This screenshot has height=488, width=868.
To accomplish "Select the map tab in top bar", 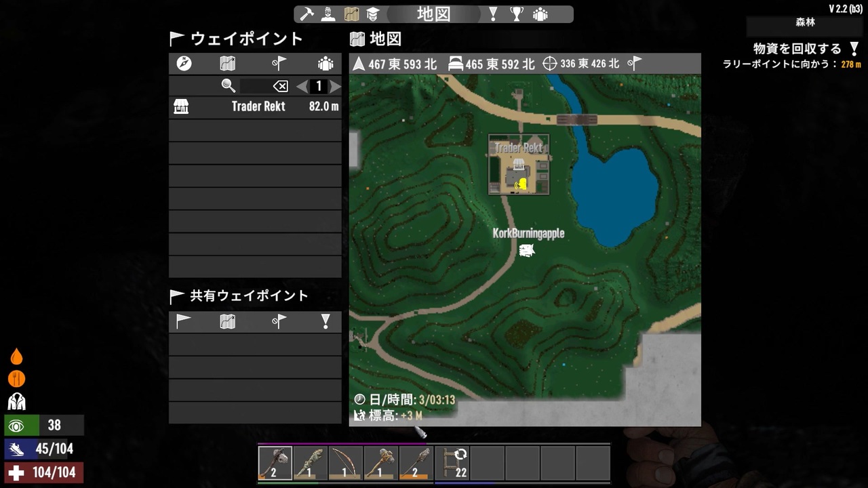I will click(x=351, y=14).
